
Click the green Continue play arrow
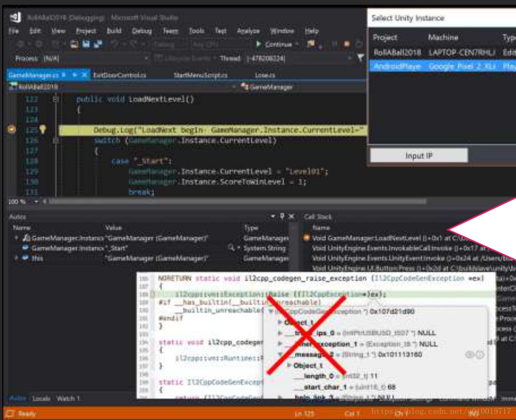(x=258, y=44)
